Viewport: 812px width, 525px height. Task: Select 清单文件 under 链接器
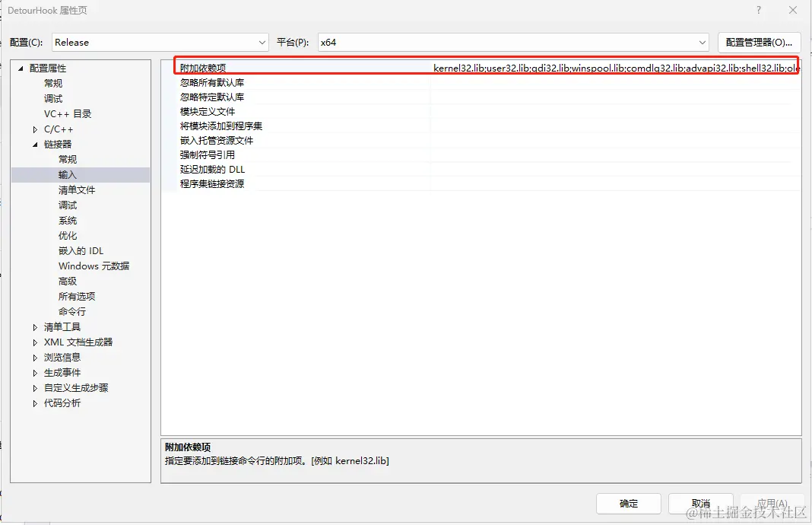77,190
